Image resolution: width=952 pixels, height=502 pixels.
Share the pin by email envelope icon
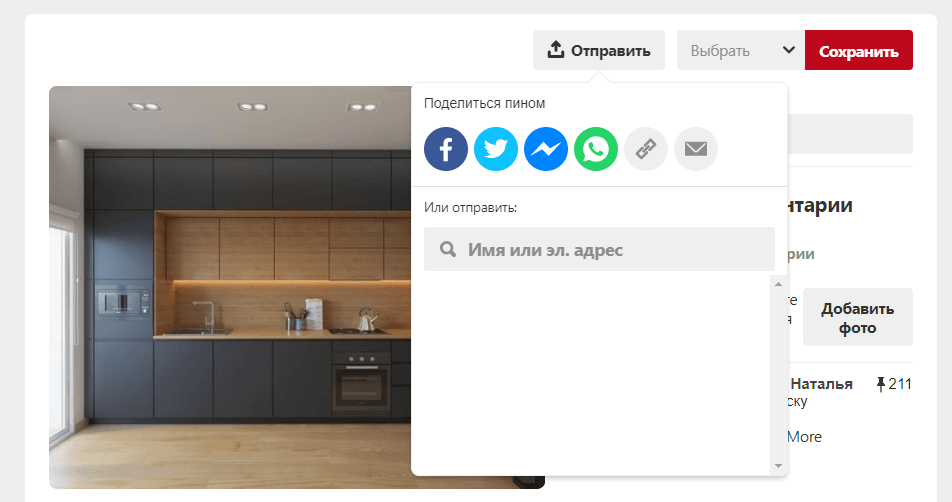click(696, 150)
